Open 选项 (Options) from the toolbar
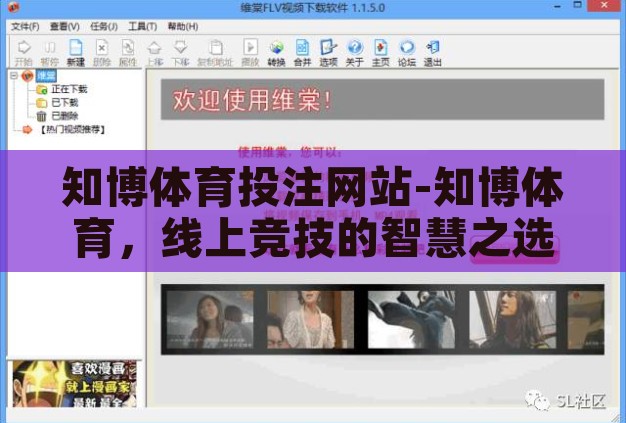This screenshot has width=626, height=423. click(329, 52)
